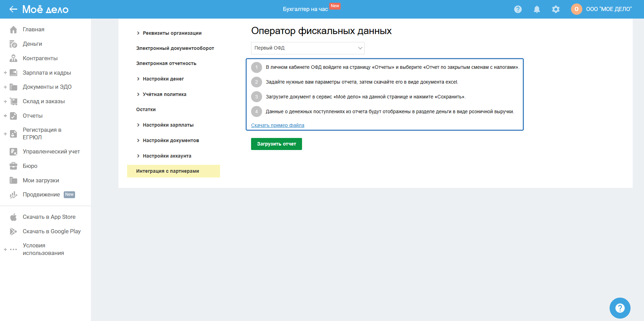Screen dimensions: 644x321
Task: Open the settings gear icon
Action: 556,9
